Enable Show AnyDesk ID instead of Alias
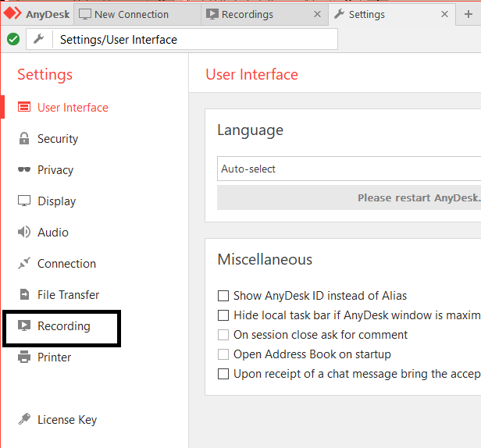 pyautogui.click(x=223, y=296)
